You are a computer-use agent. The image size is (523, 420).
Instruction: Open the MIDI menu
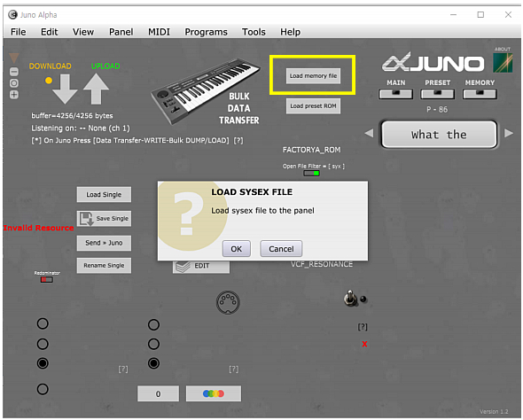159,32
